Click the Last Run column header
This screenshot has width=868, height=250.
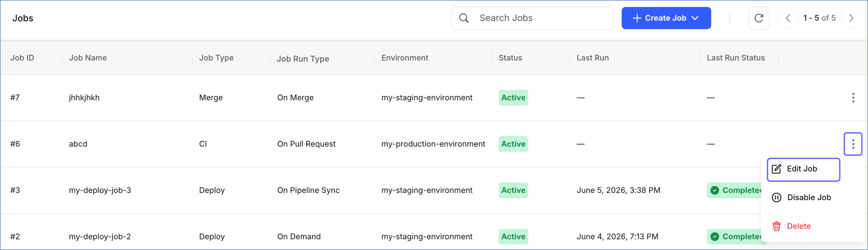click(593, 58)
